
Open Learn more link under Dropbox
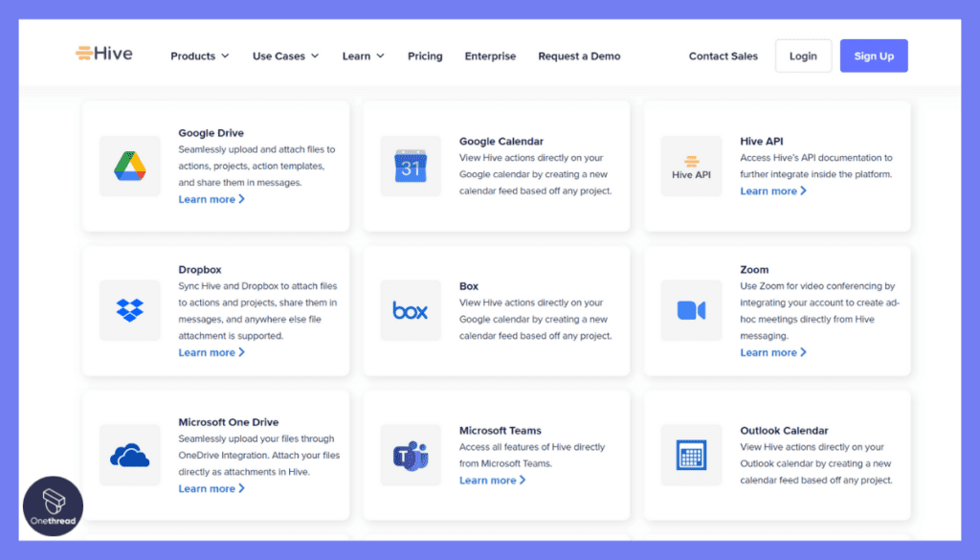tap(212, 352)
